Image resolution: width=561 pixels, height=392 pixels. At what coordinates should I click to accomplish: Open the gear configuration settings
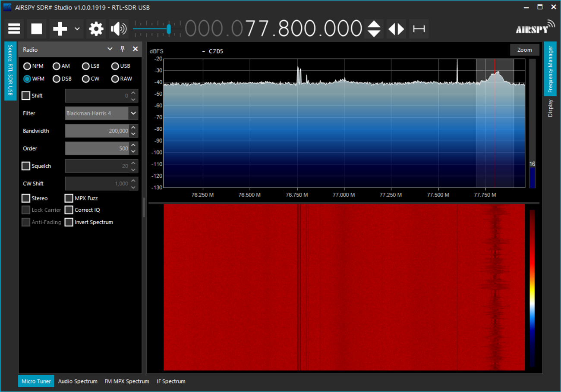pos(96,29)
